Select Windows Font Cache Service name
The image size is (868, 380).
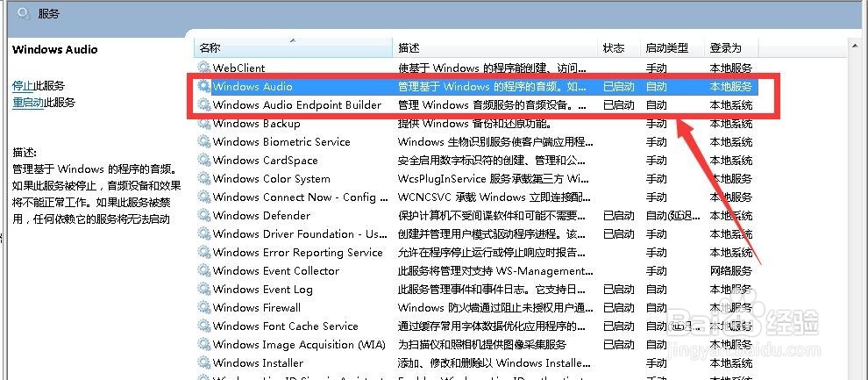[x=285, y=326]
